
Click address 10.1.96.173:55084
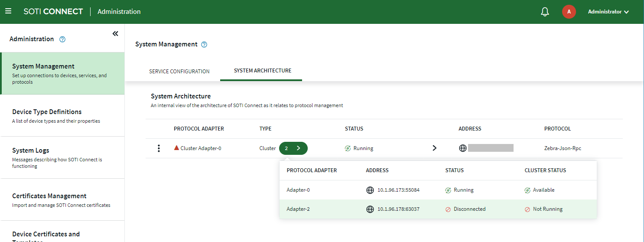398,190
